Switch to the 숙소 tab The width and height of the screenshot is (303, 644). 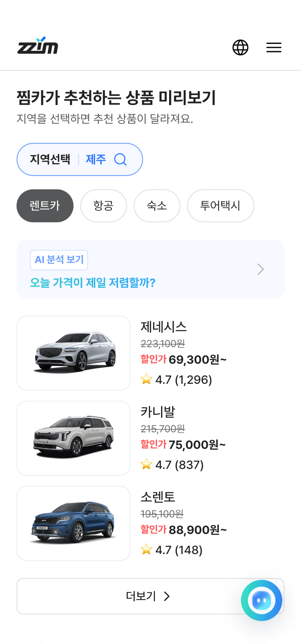[157, 205]
